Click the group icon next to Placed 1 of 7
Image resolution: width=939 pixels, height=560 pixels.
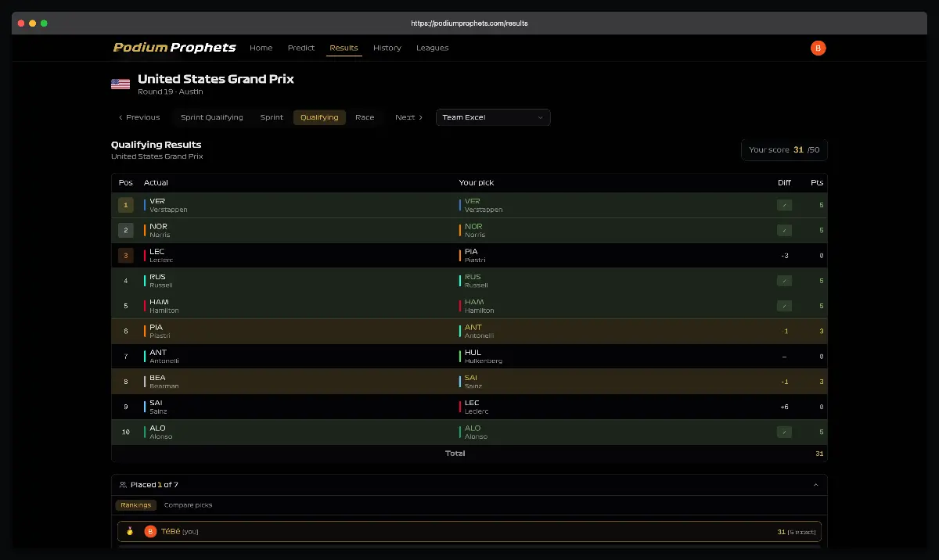(x=121, y=484)
